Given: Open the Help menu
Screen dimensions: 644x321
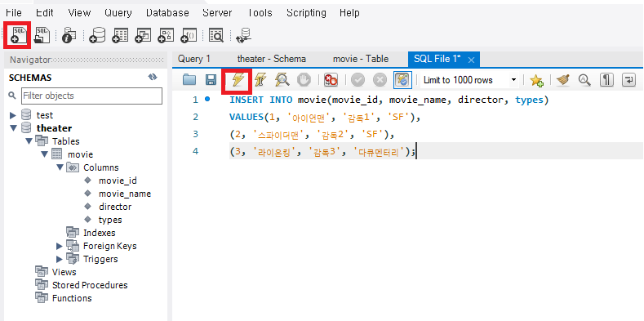Looking at the screenshot, I should pos(349,13).
